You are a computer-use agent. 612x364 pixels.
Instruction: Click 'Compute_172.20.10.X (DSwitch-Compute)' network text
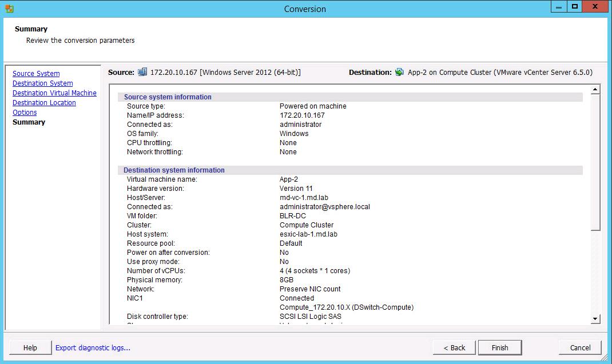tap(347, 307)
